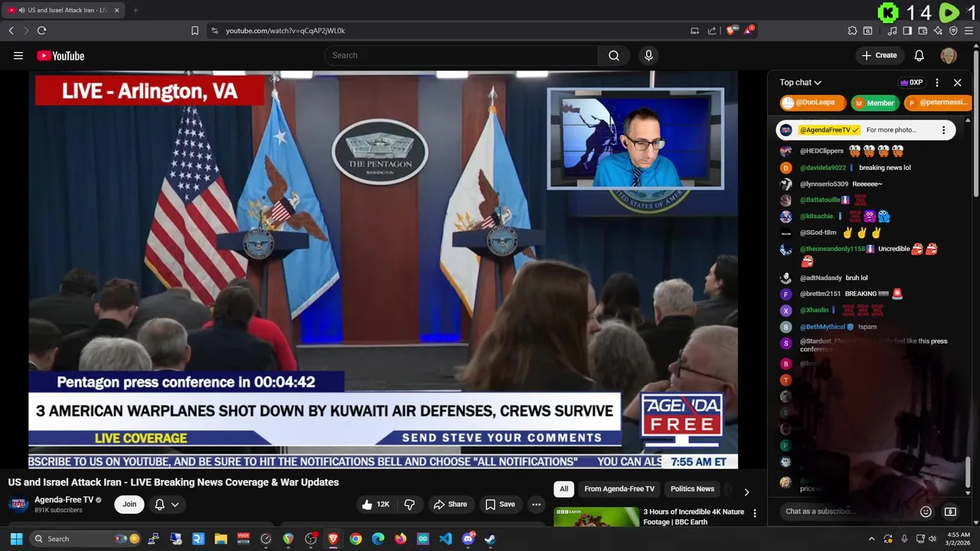Open Discord from the taskbar

point(468,539)
